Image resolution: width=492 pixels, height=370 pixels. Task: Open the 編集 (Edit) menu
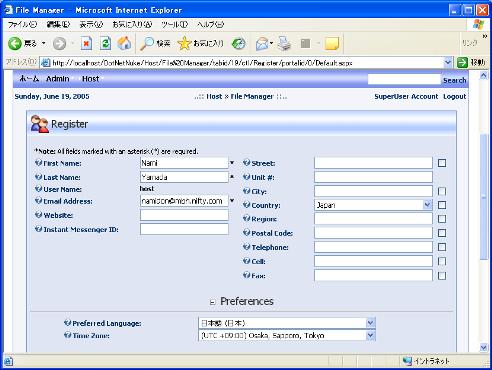pyautogui.click(x=58, y=24)
